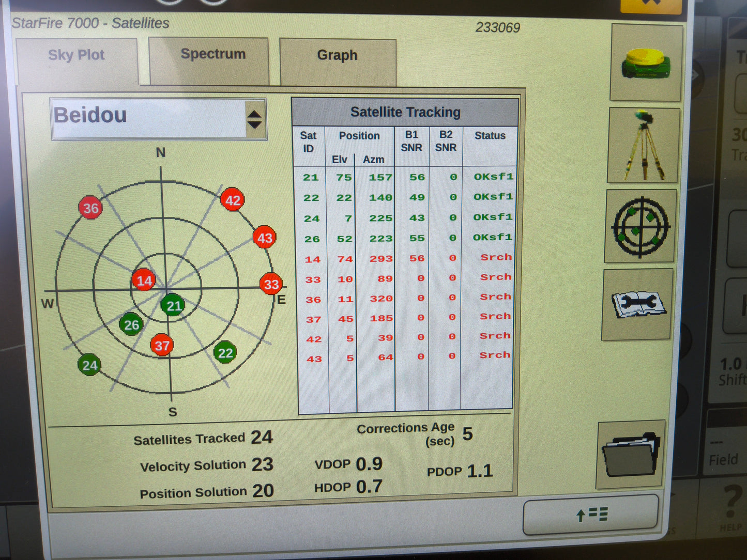Select red satellite 36 on sky plot

(90, 208)
